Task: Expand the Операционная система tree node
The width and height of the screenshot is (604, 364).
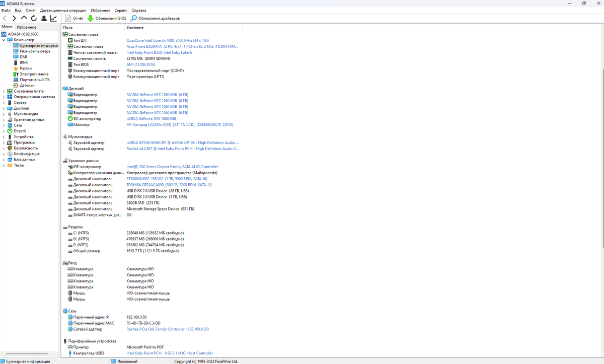Action: pos(4,97)
